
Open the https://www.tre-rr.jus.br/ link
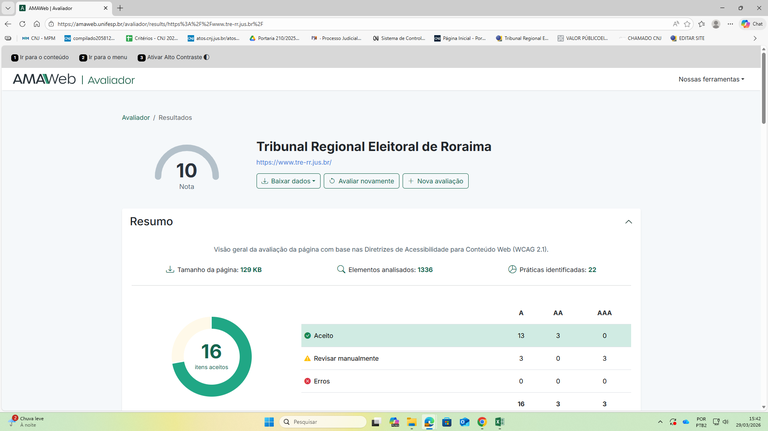click(294, 162)
